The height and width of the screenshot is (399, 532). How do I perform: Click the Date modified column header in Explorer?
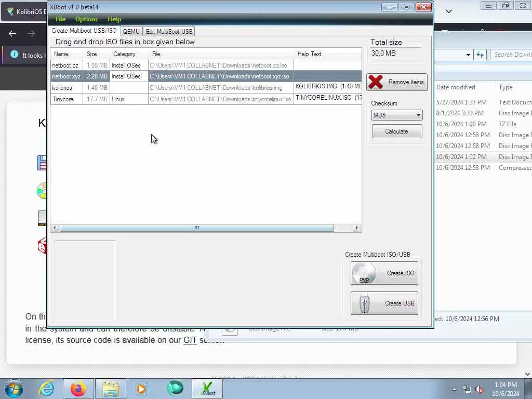[x=456, y=87]
